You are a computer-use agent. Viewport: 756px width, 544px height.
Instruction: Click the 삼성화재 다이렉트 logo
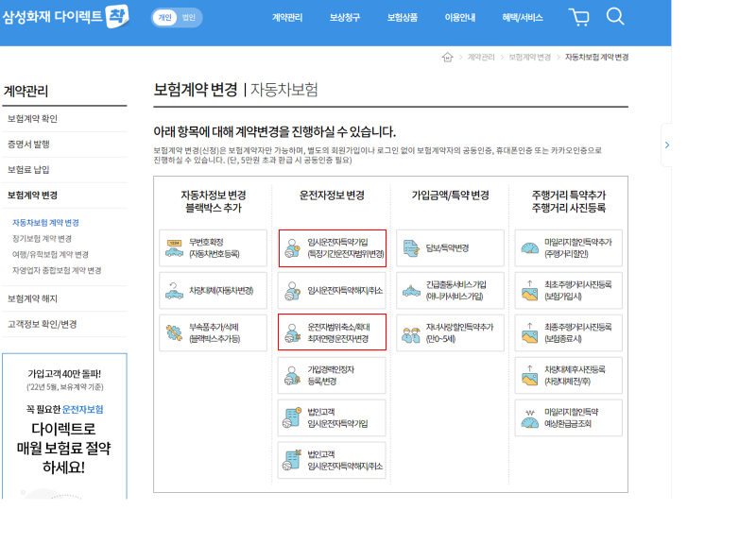65,16
